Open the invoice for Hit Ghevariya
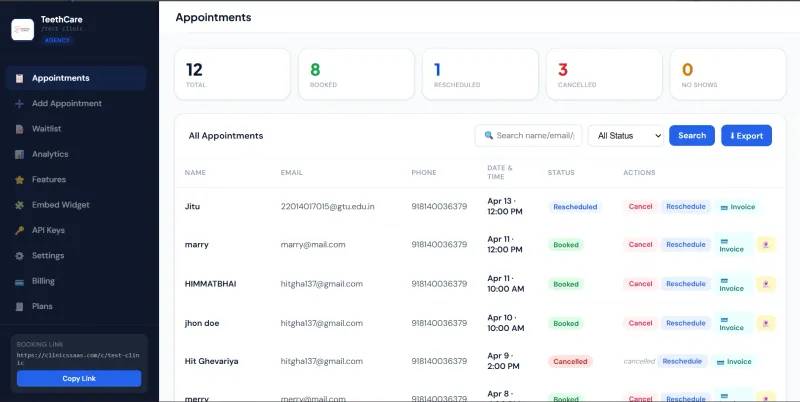Image resolution: width=800 pixels, height=402 pixels. (734, 362)
